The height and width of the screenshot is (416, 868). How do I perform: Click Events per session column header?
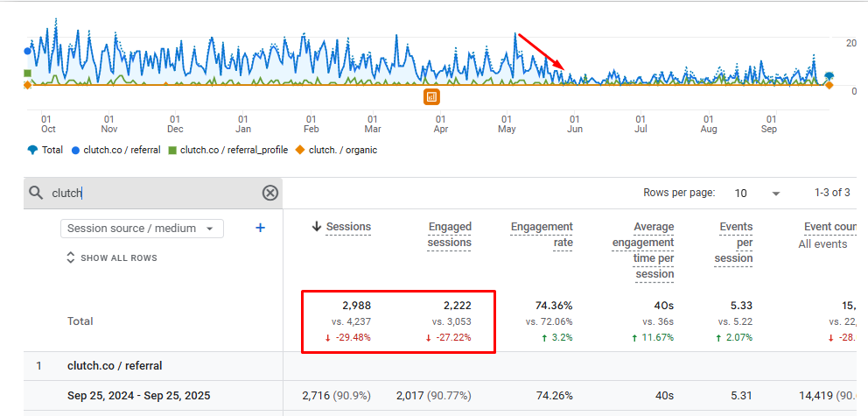735,243
